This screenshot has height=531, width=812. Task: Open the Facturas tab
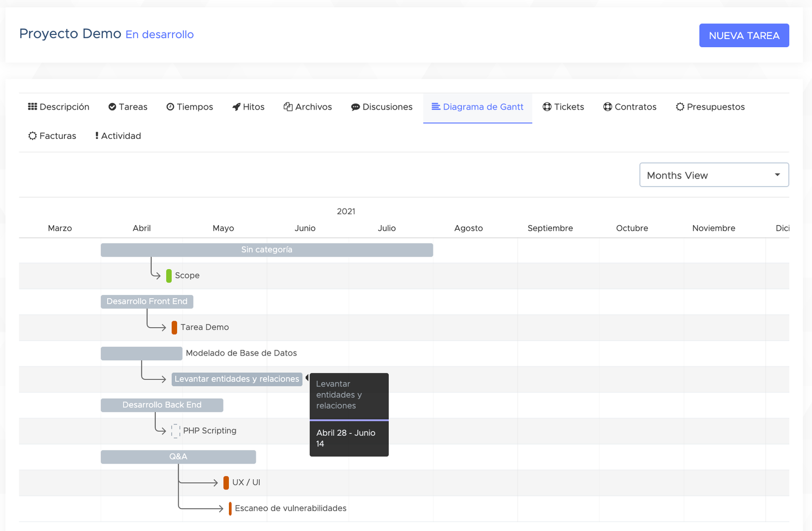coord(52,136)
